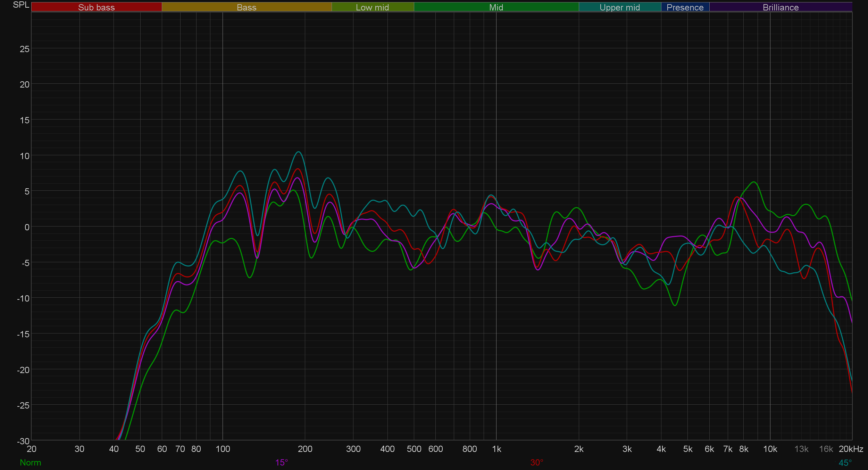Click the 20kHz label on frequency axis
Screen dimensions: 868x470
(851, 449)
